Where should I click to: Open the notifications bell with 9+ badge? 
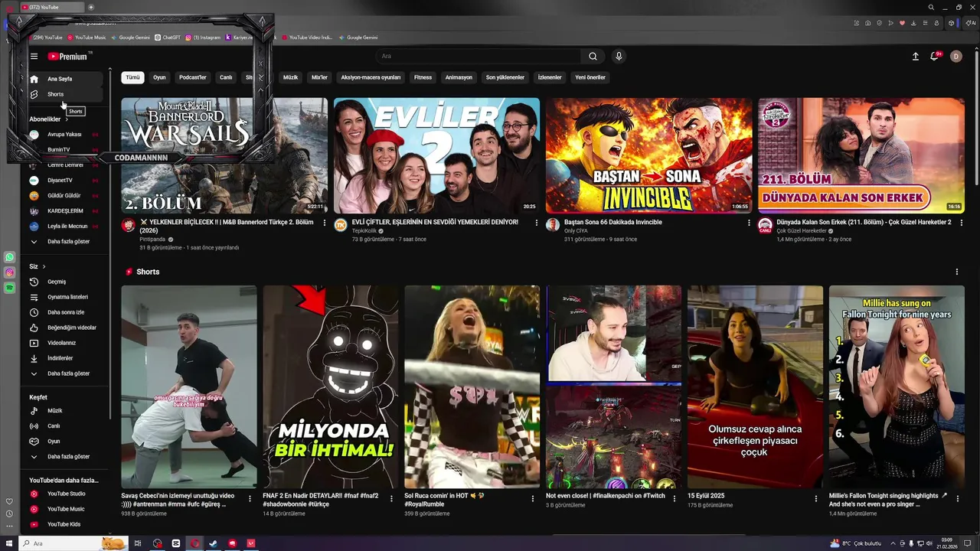(935, 56)
